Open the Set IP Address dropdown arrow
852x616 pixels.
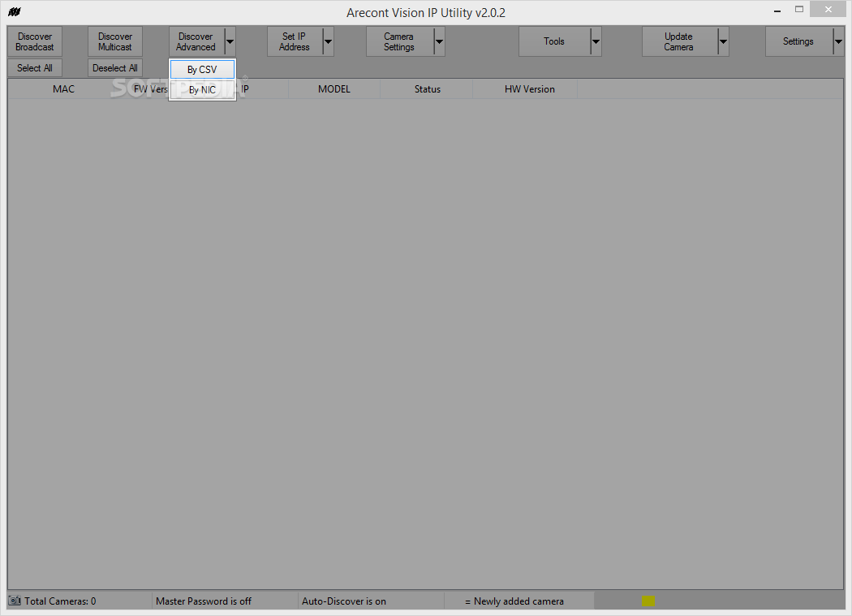coord(328,41)
